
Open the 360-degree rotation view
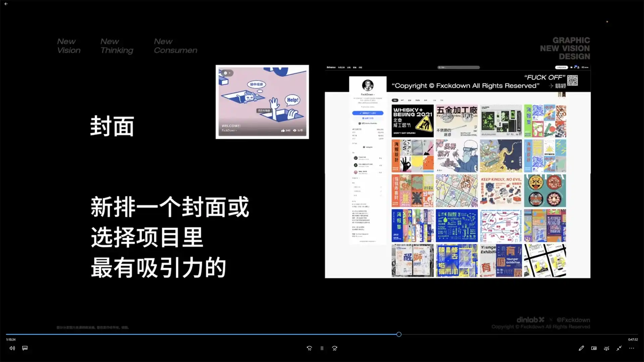point(606,348)
